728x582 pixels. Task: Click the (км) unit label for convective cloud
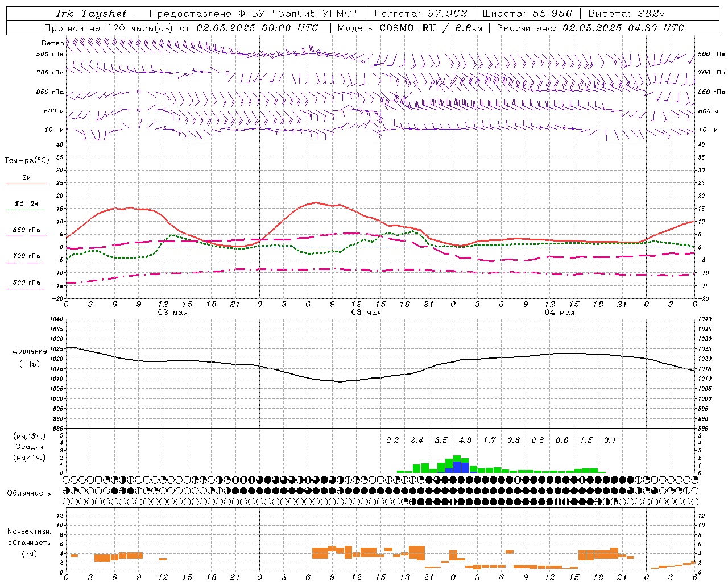[x=30, y=554]
